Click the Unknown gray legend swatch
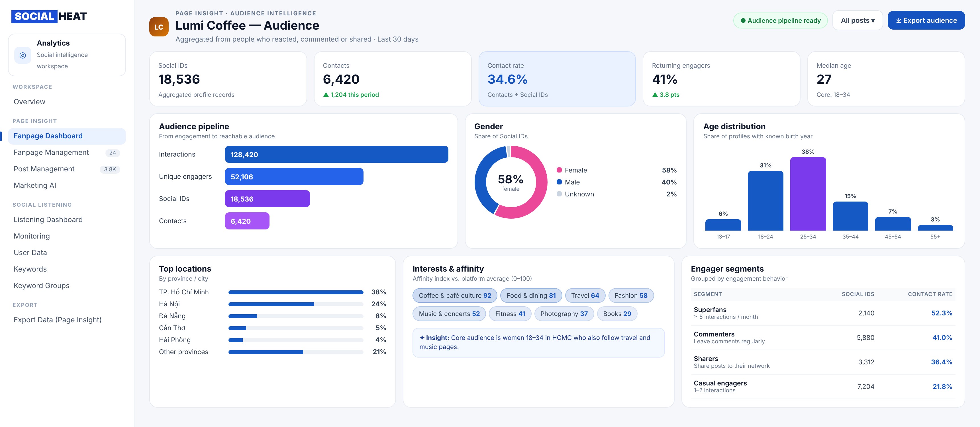The height and width of the screenshot is (427, 980). click(x=559, y=194)
